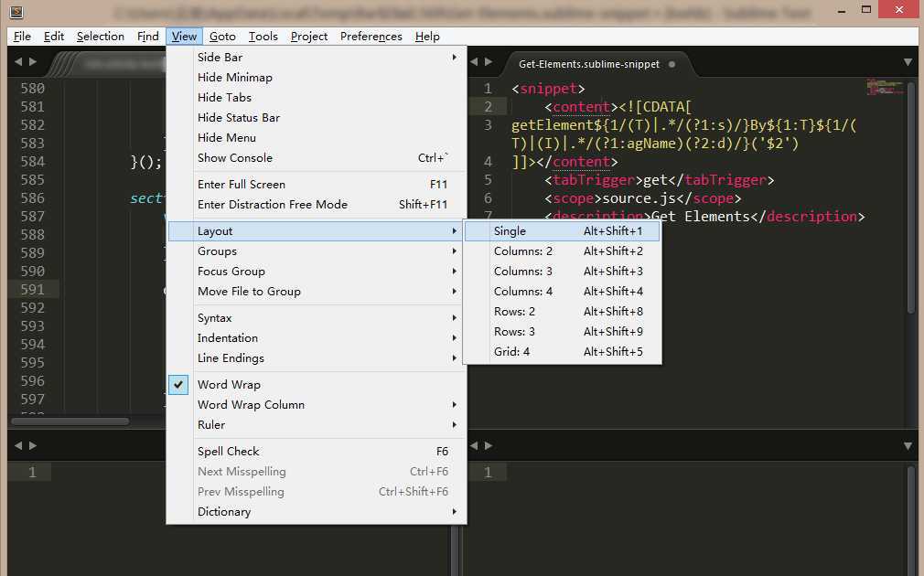Click the minimap in the snippet pane
This screenshot has height=576, width=924.
coord(885,88)
